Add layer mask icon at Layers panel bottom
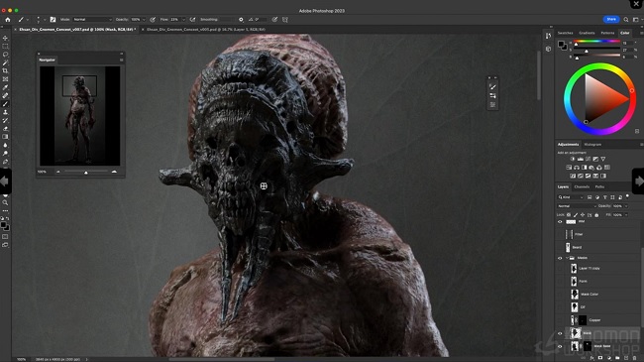The height and width of the screenshot is (362, 644). (600, 358)
